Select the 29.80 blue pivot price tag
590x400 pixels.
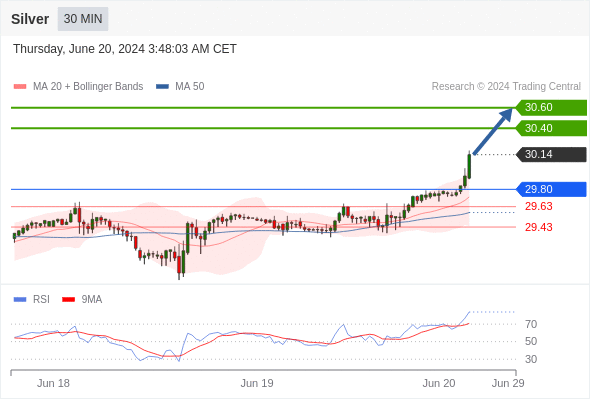[x=551, y=189]
